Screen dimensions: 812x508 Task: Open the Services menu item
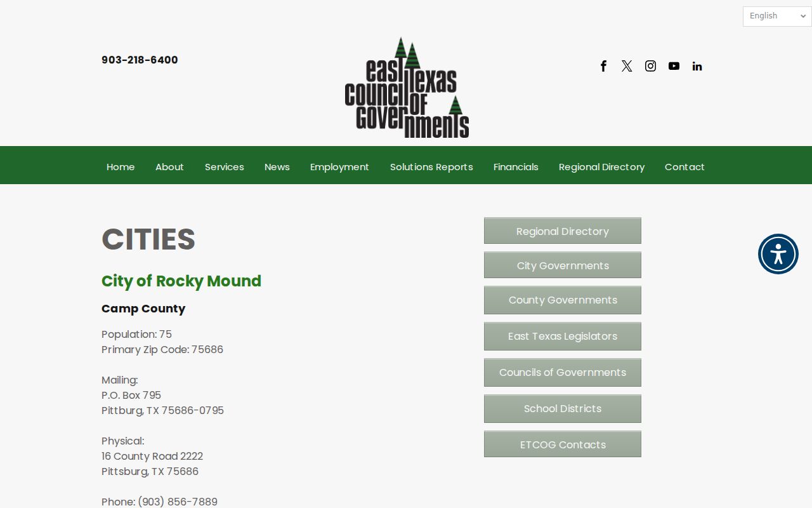[x=224, y=167]
